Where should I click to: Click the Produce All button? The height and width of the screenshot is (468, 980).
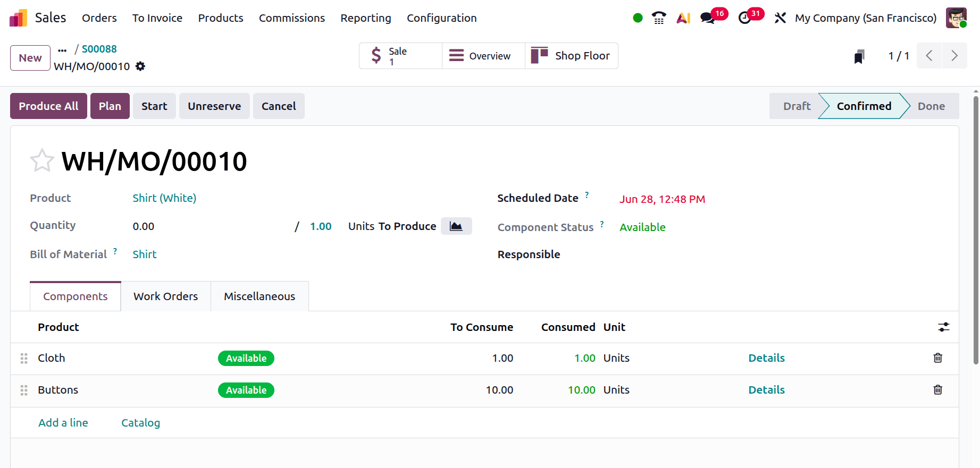pyautogui.click(x=48, y=106)
